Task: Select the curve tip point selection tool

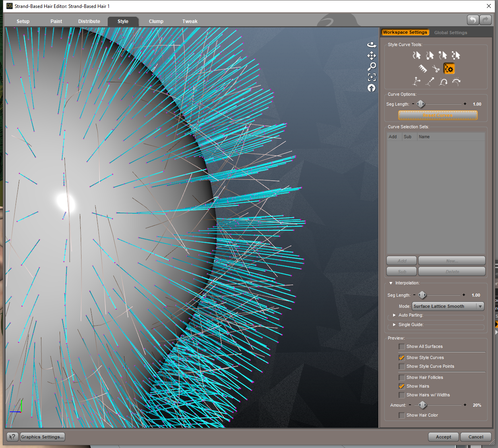Action: click(x=443, y=55)
